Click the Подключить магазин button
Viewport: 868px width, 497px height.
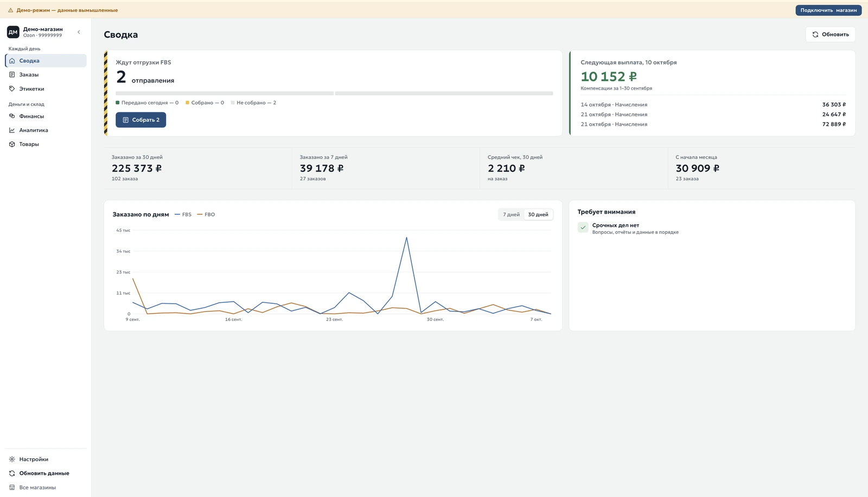(828, 10)
